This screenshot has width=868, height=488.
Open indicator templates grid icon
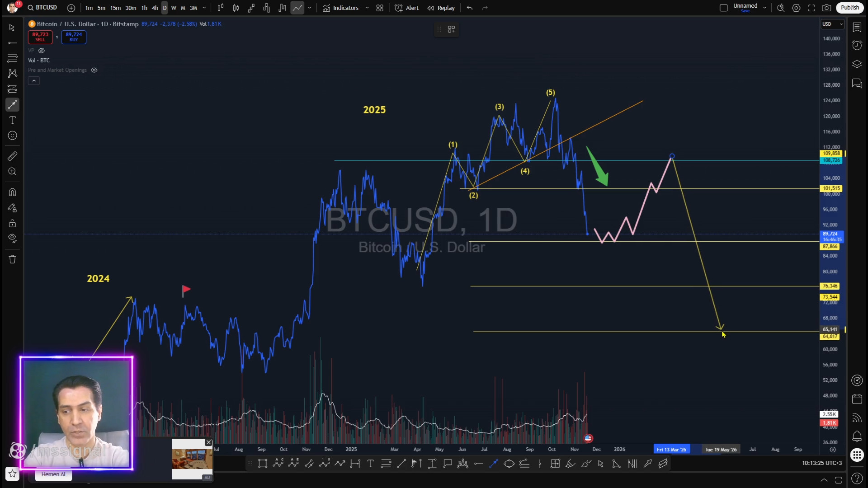pyautogui.click(x=380, y=8)
